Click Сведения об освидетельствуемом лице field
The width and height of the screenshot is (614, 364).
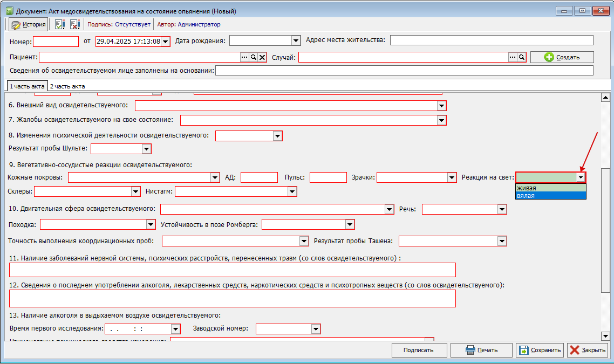pos(404,71)
